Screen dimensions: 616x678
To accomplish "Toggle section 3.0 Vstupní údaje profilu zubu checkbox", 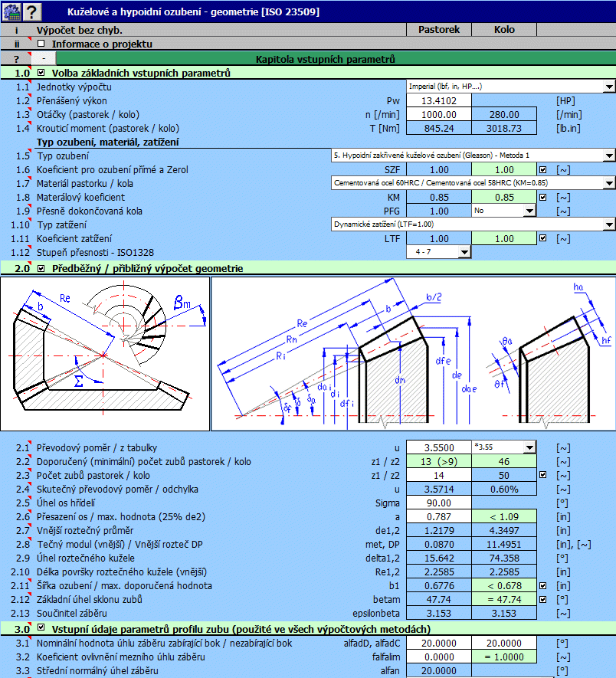I will [x=41, y=627].
